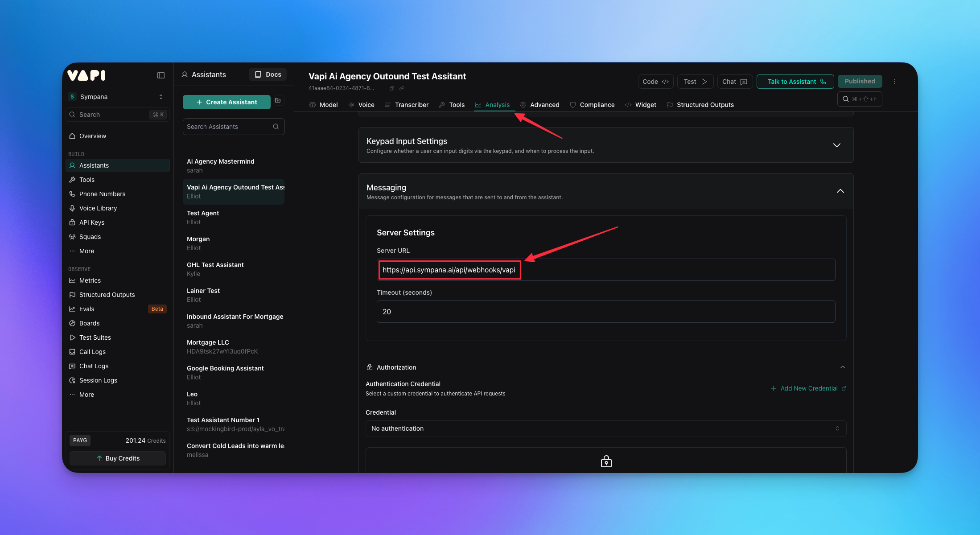
Task: Open Evals beta page
Action: (x=118, y=309)
